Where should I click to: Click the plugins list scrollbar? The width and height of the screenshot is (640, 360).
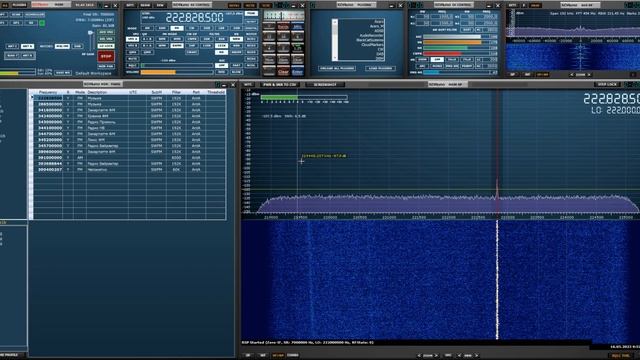coord(335,40)
